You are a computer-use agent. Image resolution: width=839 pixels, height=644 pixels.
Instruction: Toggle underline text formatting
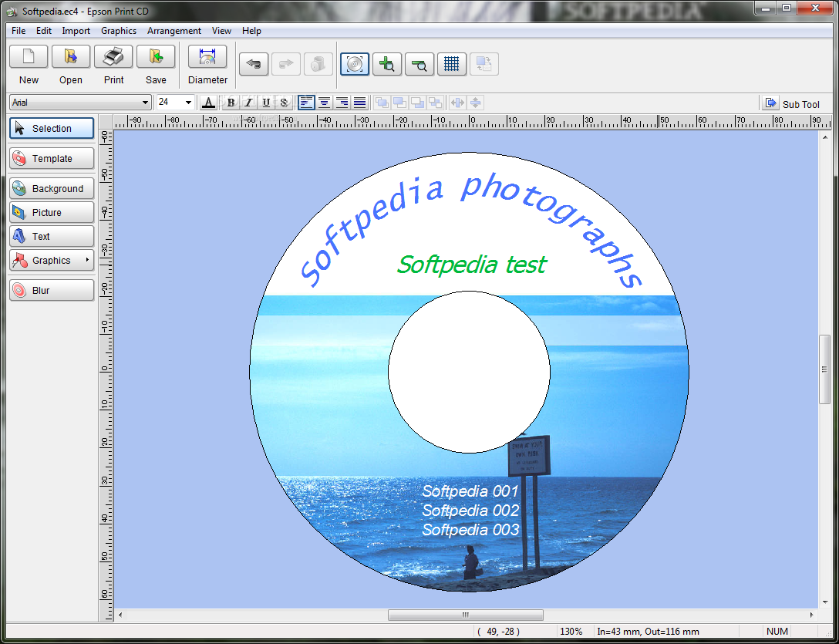(266, 103)
